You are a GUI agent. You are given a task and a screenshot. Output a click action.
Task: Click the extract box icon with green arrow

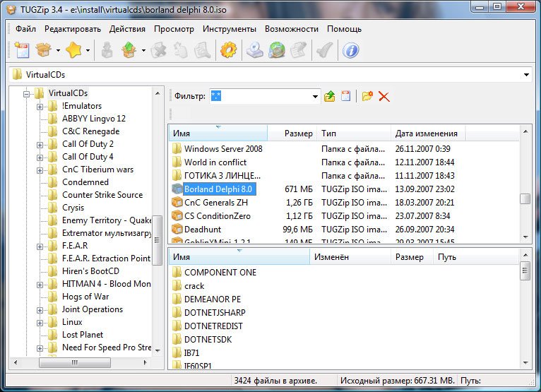click(x=129, y=50)
